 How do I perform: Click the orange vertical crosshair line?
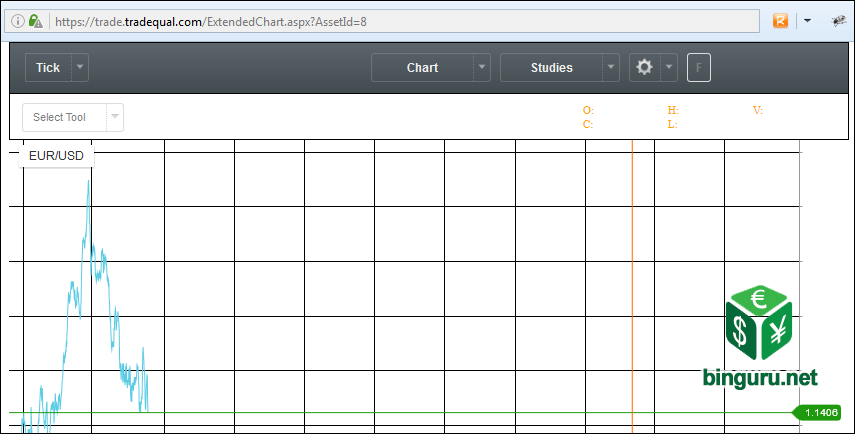pyautogui.click(x=633, y=286)
